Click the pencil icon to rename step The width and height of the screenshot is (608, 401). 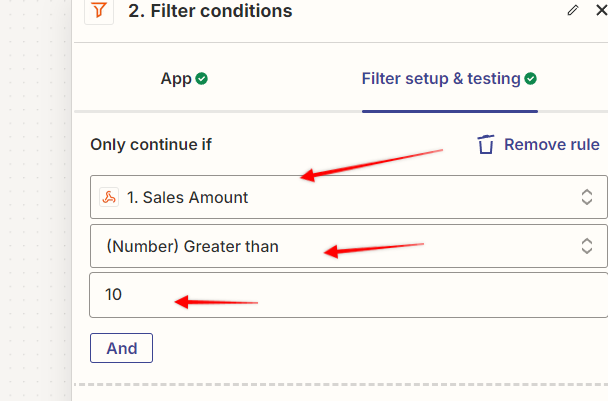tap(573, 10)
